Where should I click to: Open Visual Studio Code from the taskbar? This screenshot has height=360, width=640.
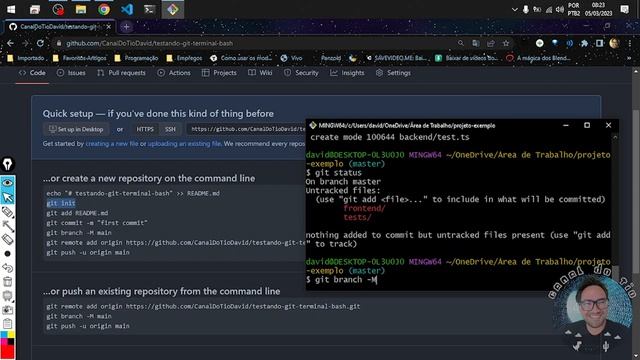(x=127, y=9)
